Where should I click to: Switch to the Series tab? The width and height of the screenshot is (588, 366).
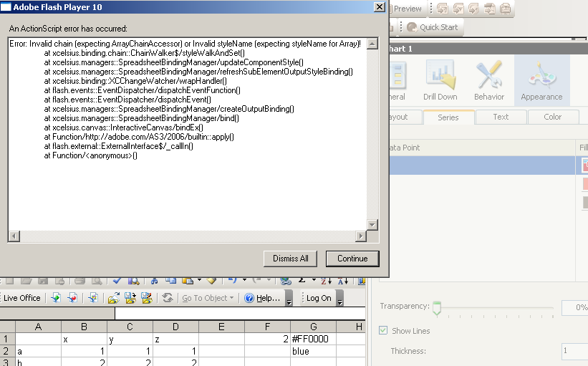point(448,117)
